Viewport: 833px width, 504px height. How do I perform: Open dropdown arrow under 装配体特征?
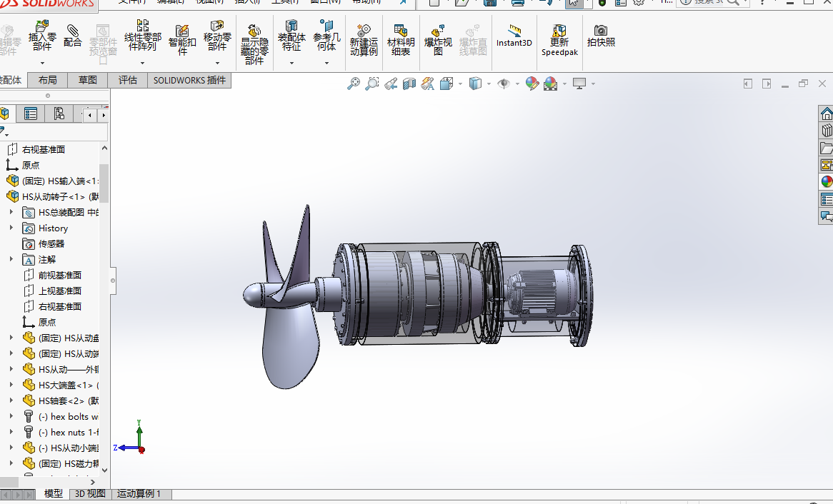(291, 63)
